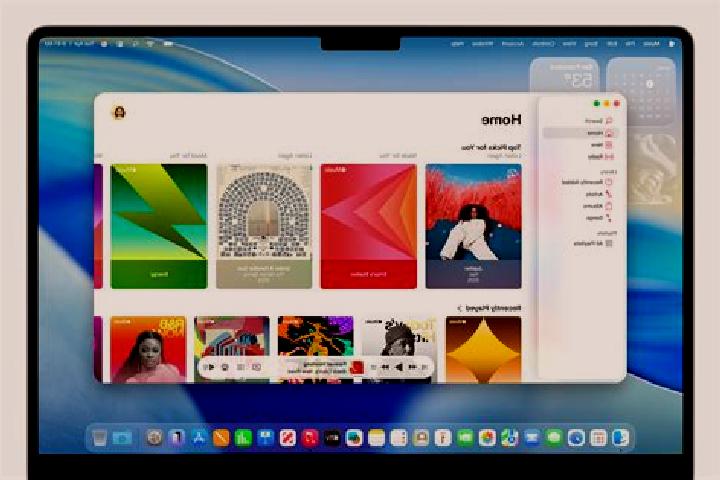
Task: Open Photos from the Dock
Action: click(487, 437)
